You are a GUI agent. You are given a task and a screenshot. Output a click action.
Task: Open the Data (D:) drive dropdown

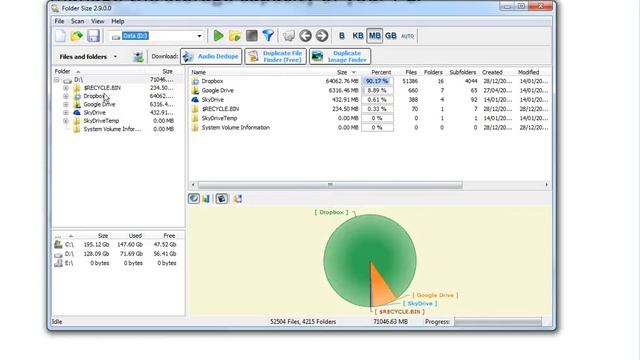[199, 36]
